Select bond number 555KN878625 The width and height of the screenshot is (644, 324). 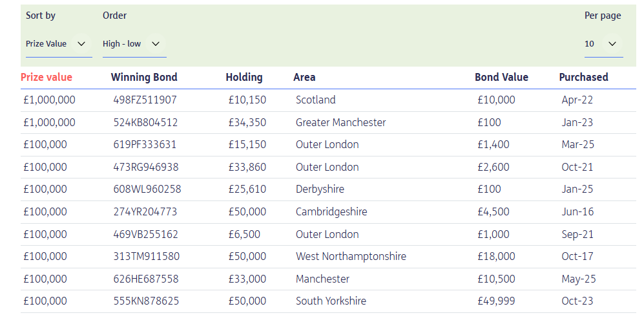point(145,301)
